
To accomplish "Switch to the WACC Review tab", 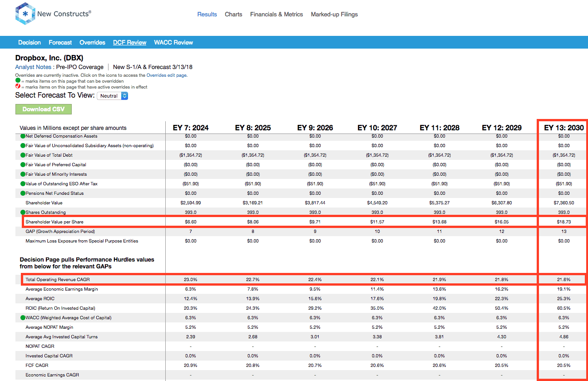I will pos(173,42).
